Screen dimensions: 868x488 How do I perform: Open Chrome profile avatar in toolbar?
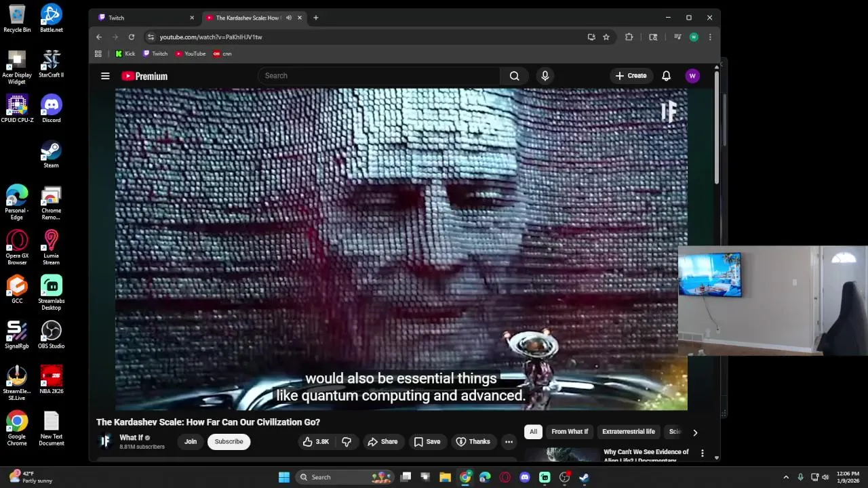694,37
